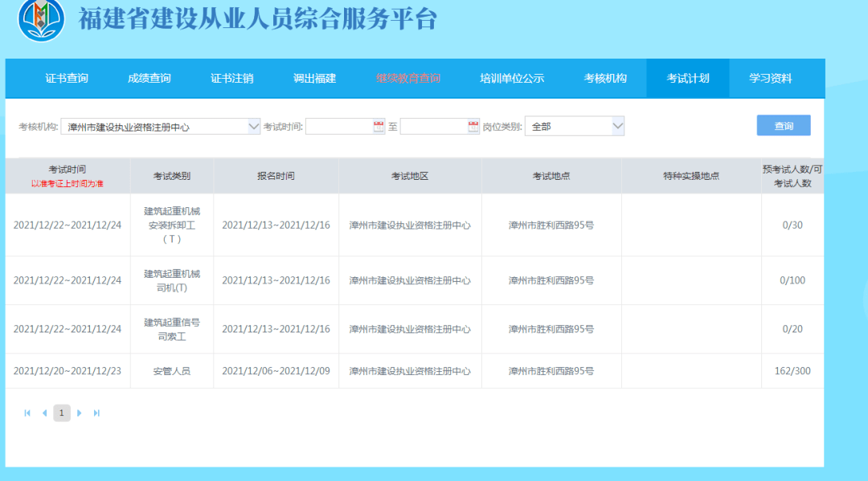Open the 考核机构 tab
Screen dimensions: 868x481
tap(605, 79)
